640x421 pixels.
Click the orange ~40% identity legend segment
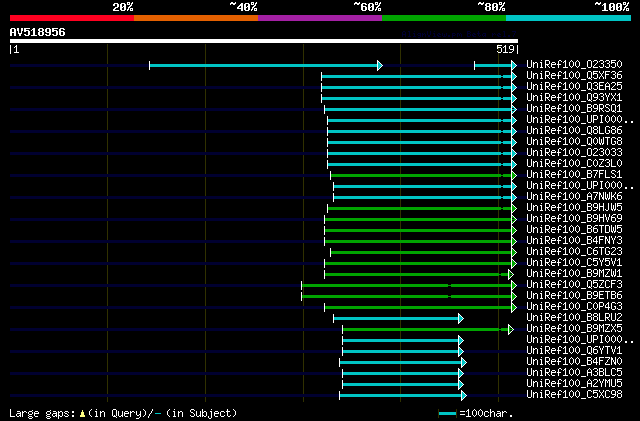coord(196,18)
